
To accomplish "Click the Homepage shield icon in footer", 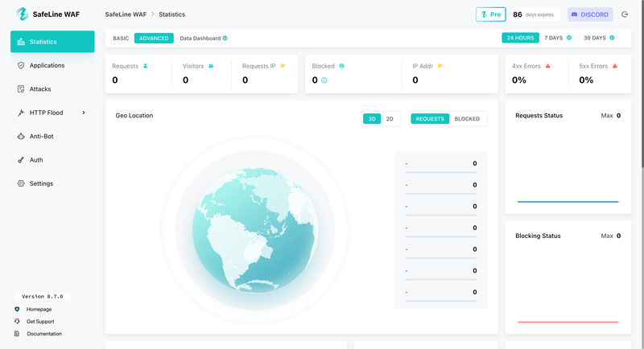I will point(17,310).
